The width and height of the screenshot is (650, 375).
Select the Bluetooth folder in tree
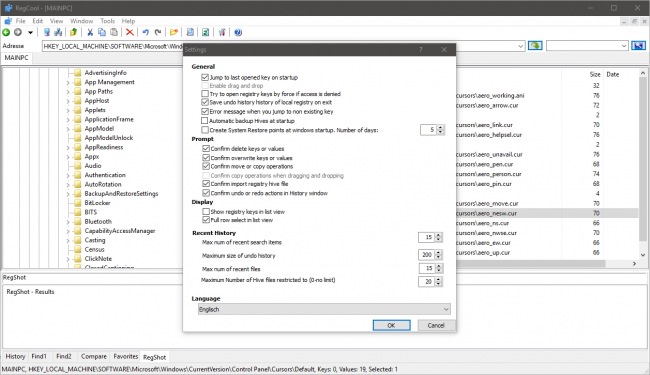pyautogui.click(x=98, y=222)
